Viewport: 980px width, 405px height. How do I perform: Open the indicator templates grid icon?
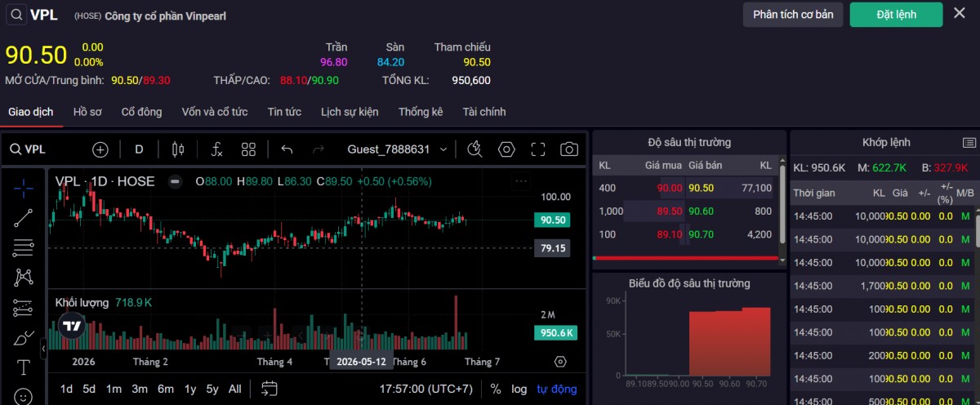(249, 149)
